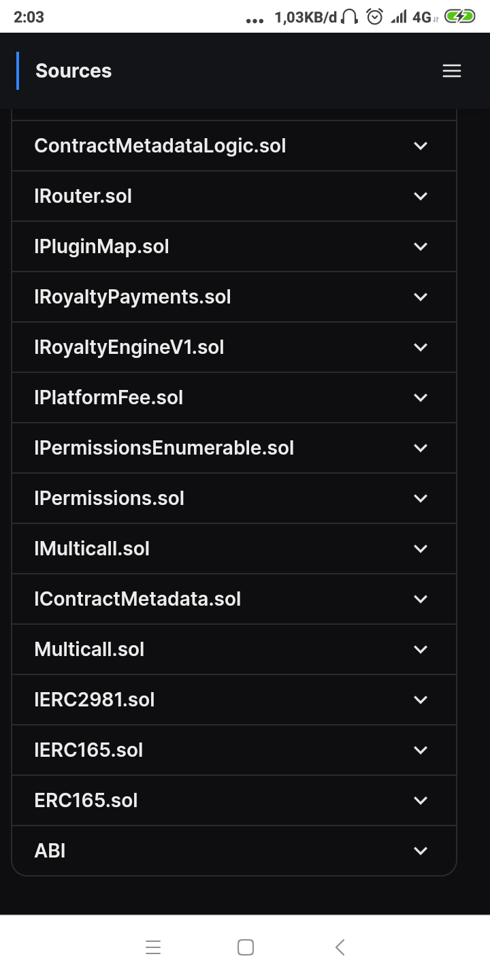Open IRoyaltyPayments.sol dropdown arrow
490x980 pixels.
tap(421, 297)
